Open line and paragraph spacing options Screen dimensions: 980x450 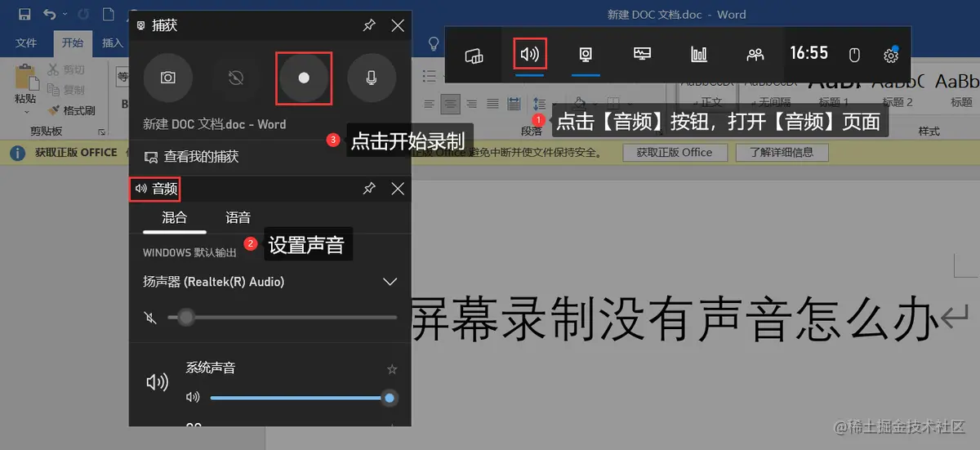(x=539, y=104)
